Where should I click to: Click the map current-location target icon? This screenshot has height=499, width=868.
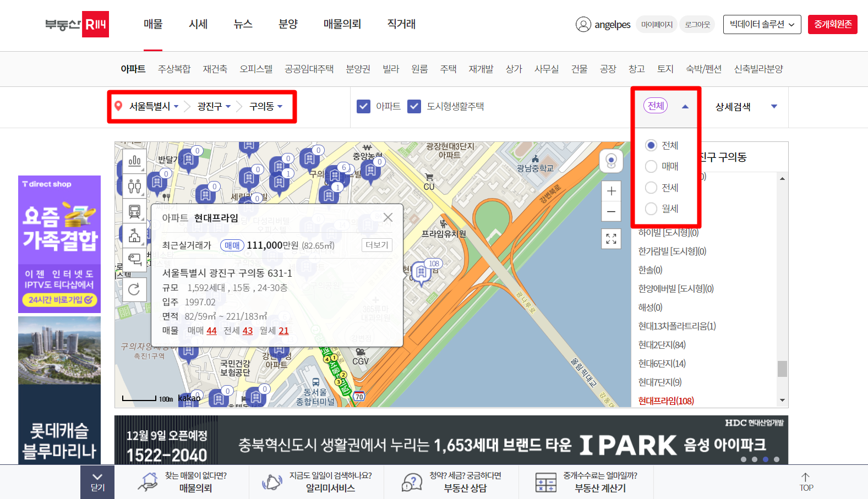tap(611, 161)
